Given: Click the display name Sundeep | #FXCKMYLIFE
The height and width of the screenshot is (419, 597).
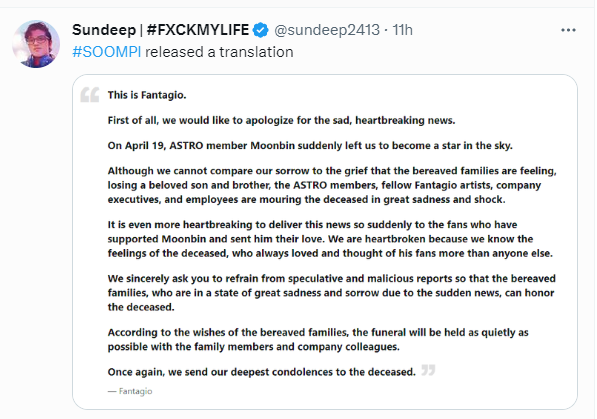Looking at the screenshot, I should pos(160,30).
